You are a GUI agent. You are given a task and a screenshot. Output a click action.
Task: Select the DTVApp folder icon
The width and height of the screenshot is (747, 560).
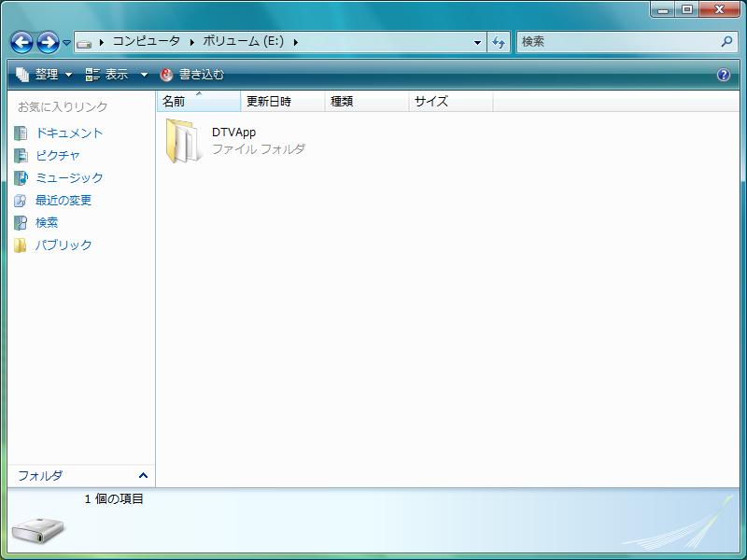tap(183, 141)
